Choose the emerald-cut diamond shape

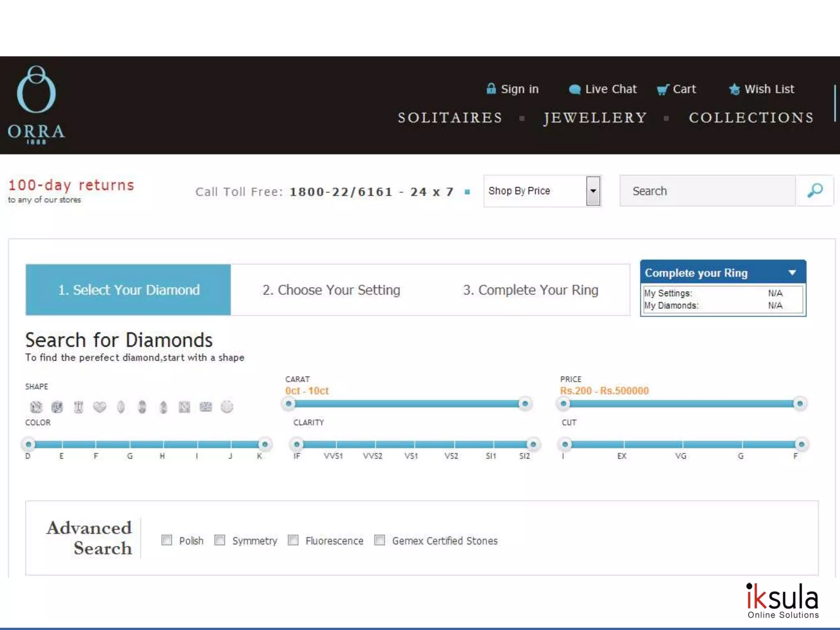pos(78,407)
